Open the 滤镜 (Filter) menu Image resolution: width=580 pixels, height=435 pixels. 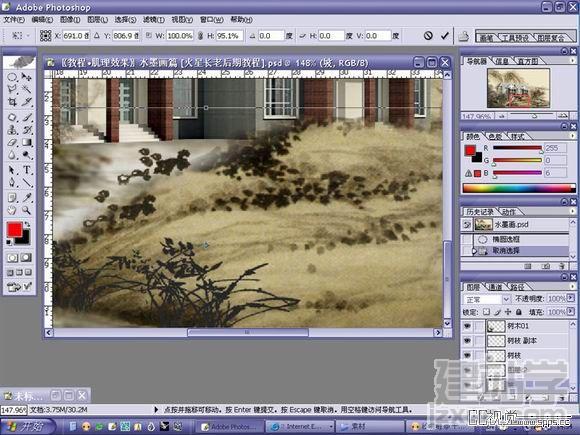point(154,19)
